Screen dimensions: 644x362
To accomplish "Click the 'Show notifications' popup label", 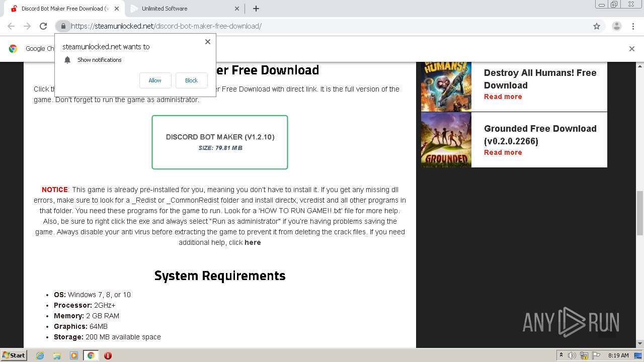I will point(100,60).
